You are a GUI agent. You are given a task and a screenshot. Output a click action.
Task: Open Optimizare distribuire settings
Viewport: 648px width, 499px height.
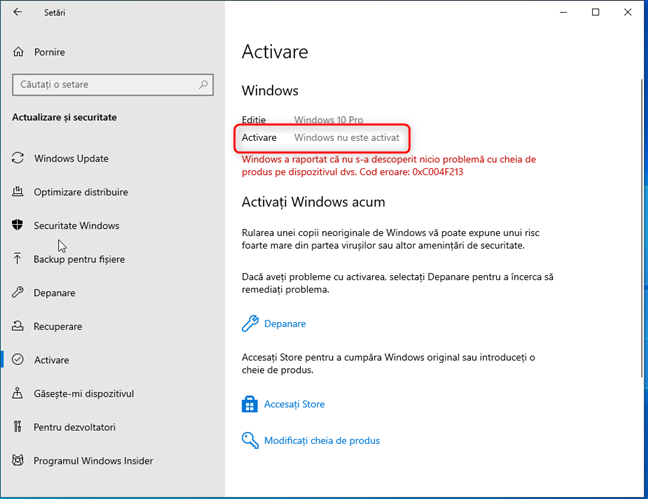click(81, 192)
